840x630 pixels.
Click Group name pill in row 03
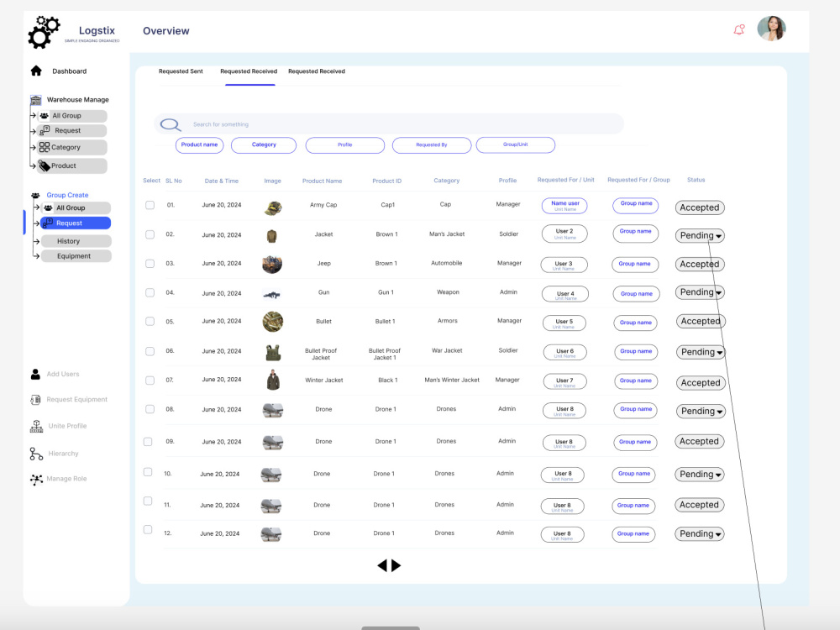click(x=635, y=265)
